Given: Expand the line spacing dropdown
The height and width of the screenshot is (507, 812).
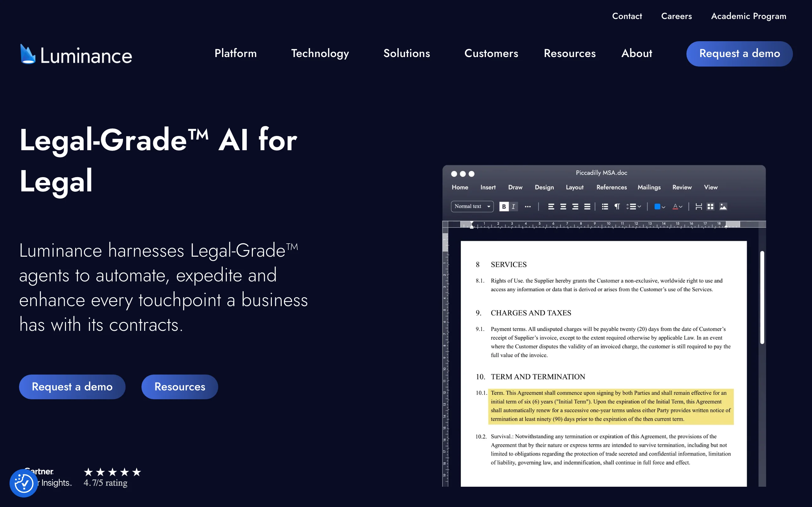Looking at the screenshot, I should 633,207.
